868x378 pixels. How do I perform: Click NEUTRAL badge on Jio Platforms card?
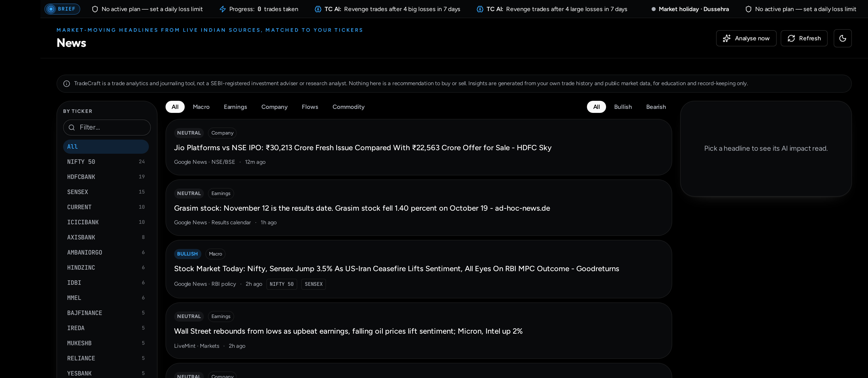click(x=189, y=133)
